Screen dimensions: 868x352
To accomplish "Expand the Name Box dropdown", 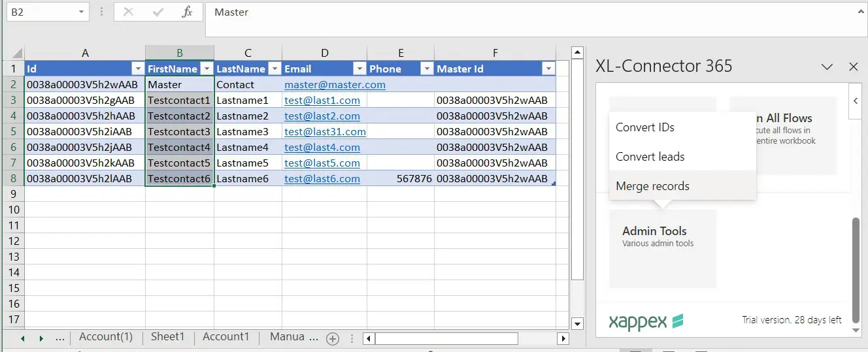I will pyautogui.click(x=81, y=12).
